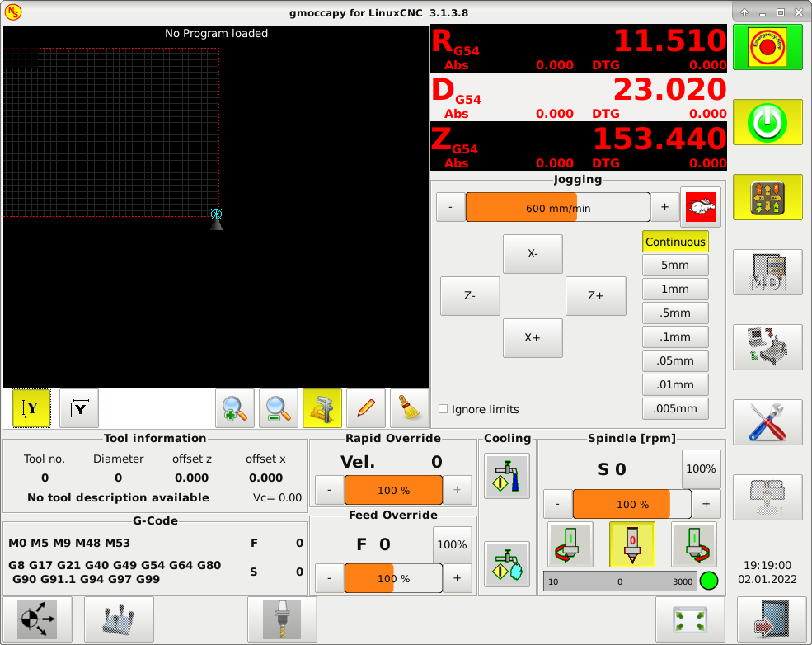Reset spindle override to 100%

702,468
